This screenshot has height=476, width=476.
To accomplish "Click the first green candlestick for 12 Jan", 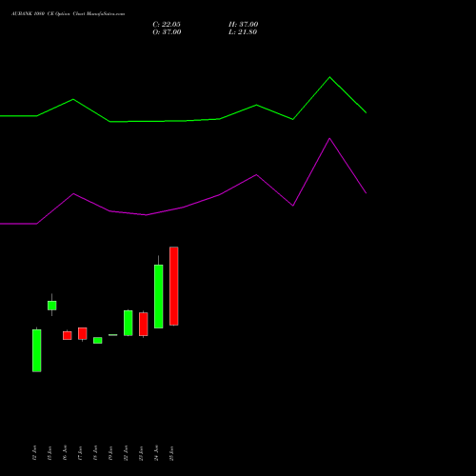I will pos(37,350).
